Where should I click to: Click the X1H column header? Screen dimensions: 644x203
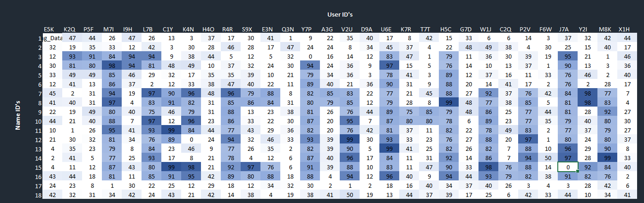click(624, 29)
